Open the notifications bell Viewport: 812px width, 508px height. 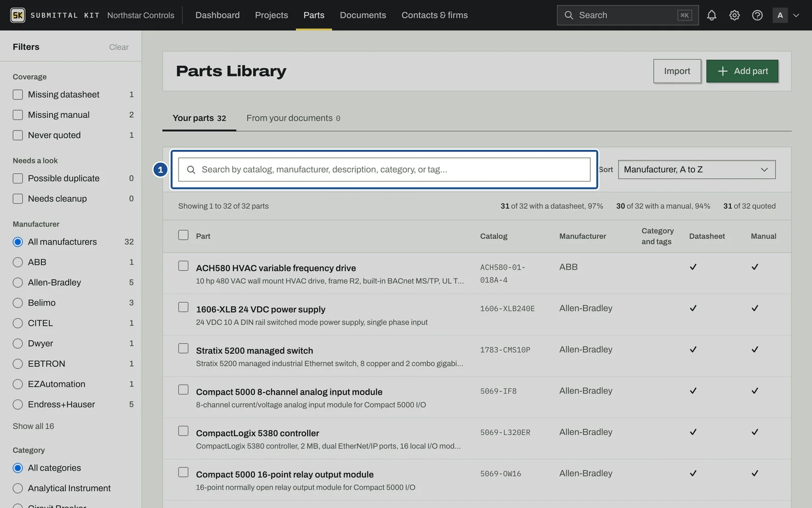point(712,15)
